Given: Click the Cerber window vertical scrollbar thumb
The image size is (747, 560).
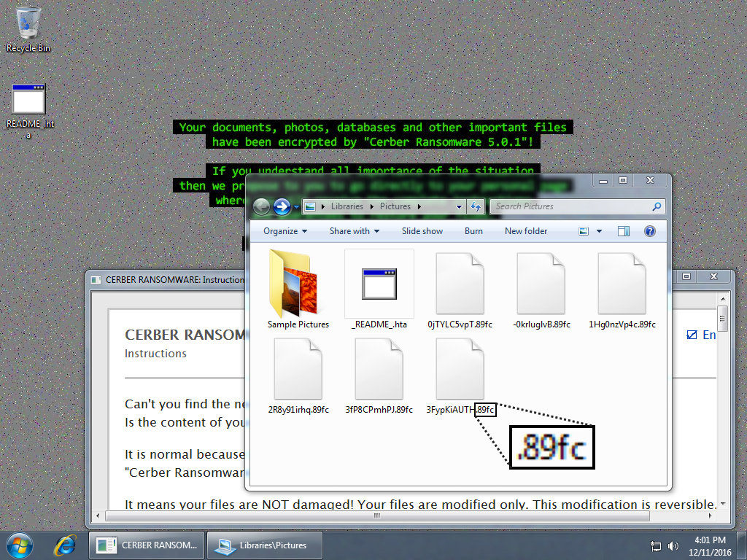Looking at the screenshot, I should [723, 319].
